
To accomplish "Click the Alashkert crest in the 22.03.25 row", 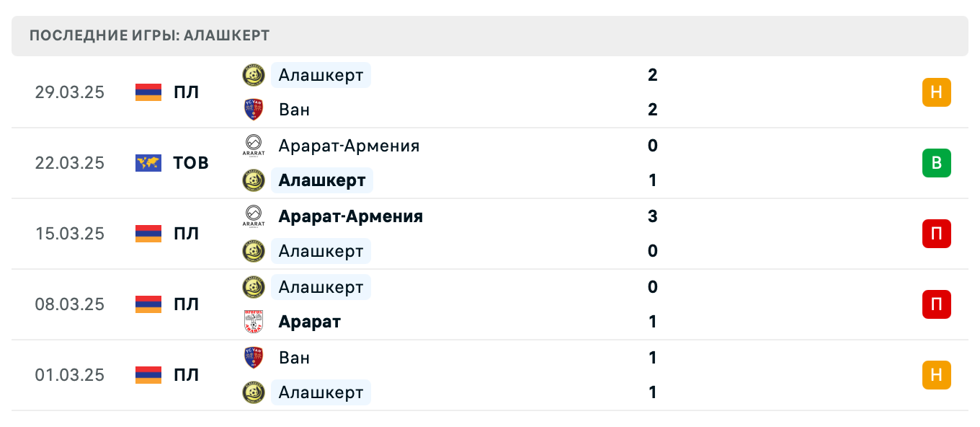I will pos(253,180).
